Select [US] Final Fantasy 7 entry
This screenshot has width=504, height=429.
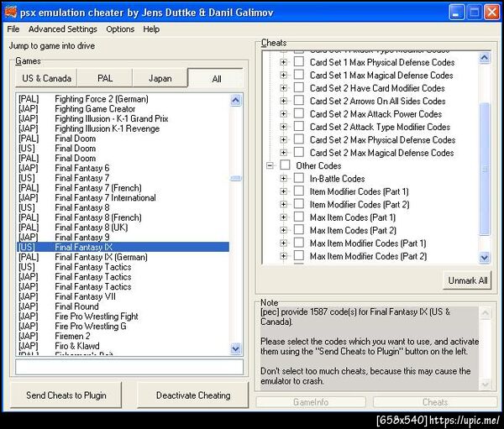pyautogui.click(x=123, y=178)
